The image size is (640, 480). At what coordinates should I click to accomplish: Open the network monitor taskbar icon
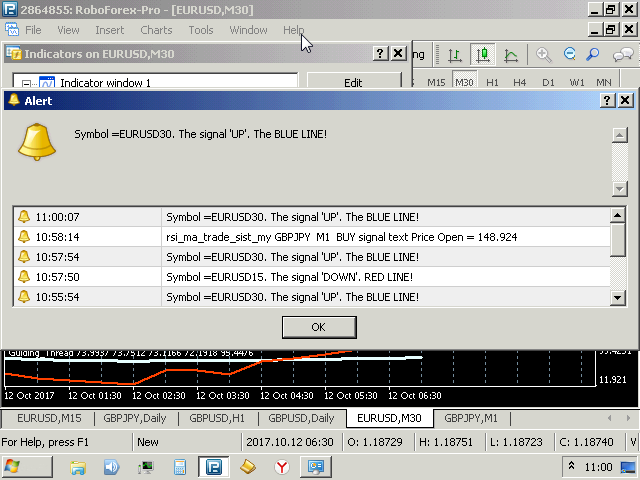coord(145,467)
